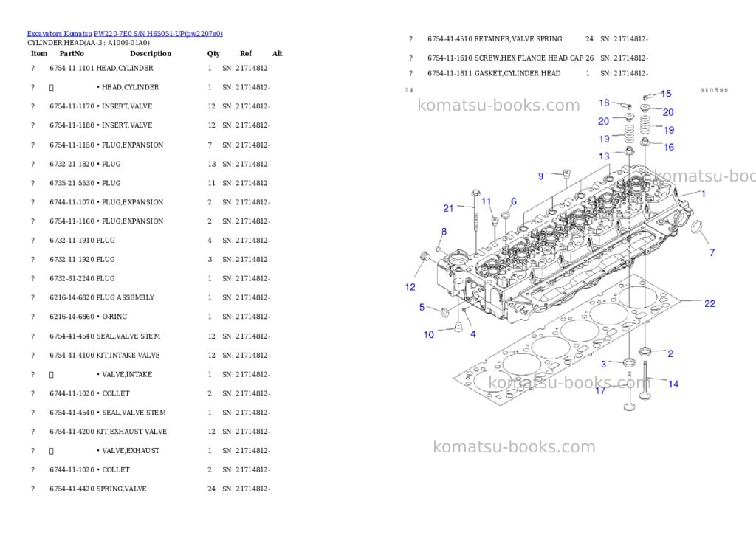Select the CYLINDER HEAD(AA-3 : A1009-01A0) title
Viewport: 756px width, 535px height.
(x=89, y=43)
